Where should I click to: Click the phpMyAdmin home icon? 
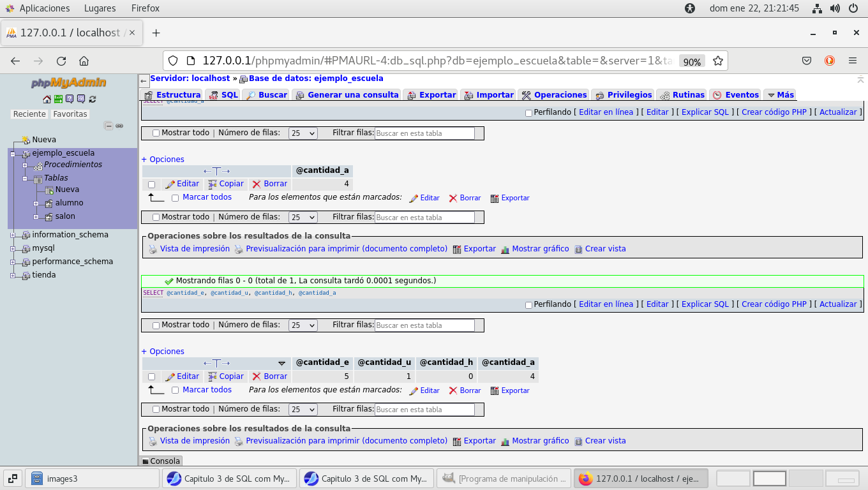(x=47, y=99)
